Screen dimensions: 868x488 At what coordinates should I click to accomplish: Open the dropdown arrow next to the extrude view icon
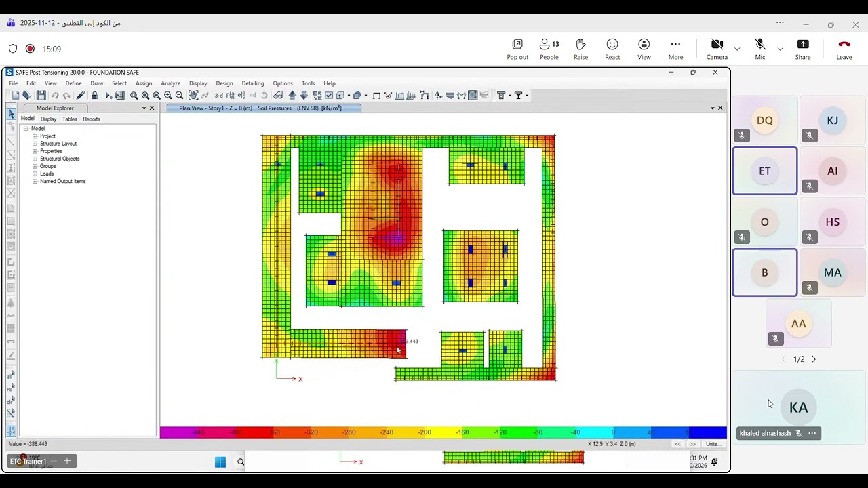click(366, 96)
